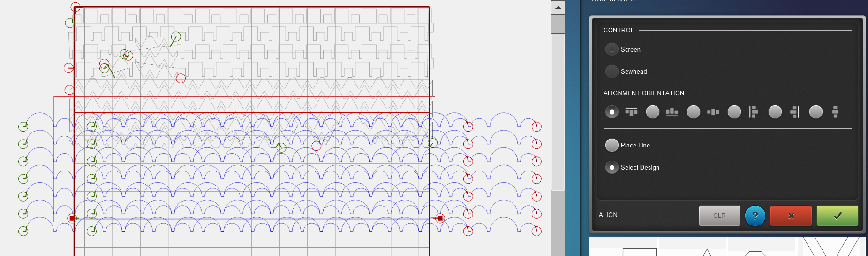
Task: Choose the Place Line option
Action: point(612,145)
